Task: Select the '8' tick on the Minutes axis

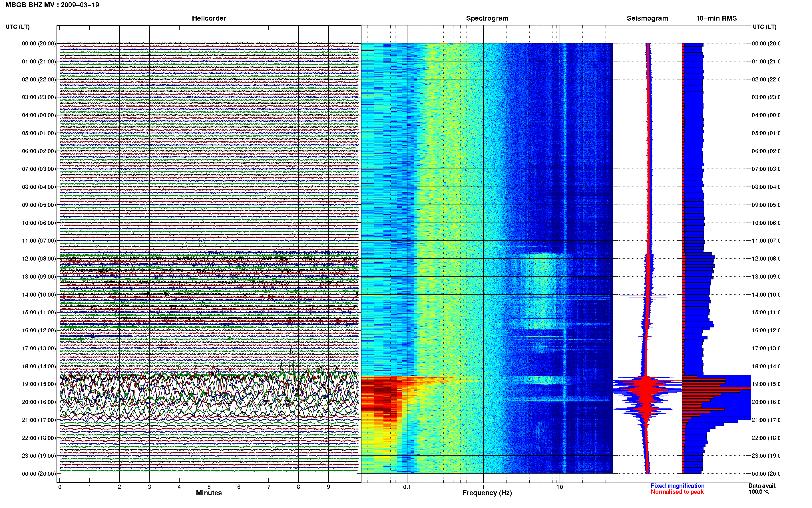Action: [x=298, y=487]
